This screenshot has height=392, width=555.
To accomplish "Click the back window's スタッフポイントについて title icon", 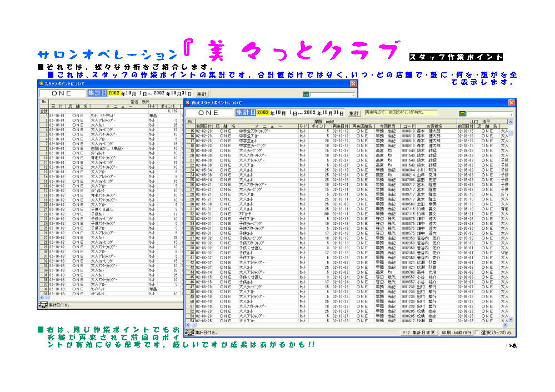I will [x=42, y=83].
